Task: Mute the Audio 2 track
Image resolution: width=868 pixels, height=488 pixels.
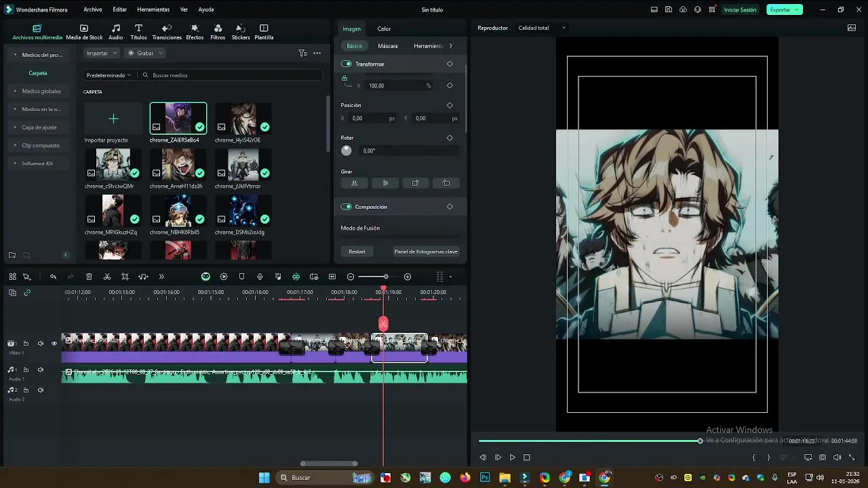Action: 41,390
